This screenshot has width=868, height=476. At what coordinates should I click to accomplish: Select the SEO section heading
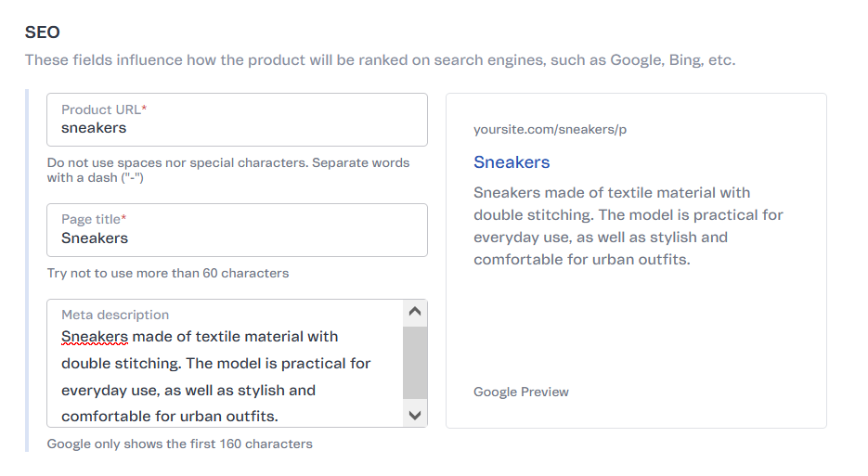click(43, 32)
